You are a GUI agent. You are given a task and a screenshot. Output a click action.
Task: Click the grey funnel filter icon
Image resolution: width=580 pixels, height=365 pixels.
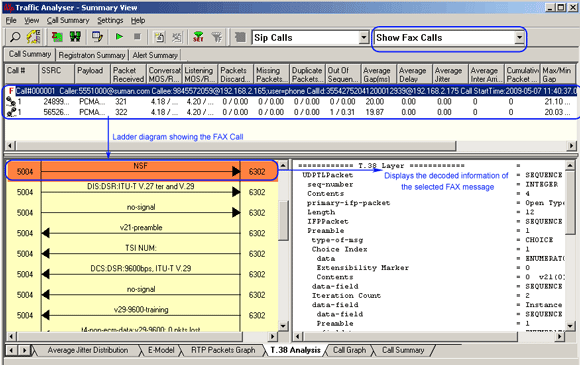tap(217, 37)
